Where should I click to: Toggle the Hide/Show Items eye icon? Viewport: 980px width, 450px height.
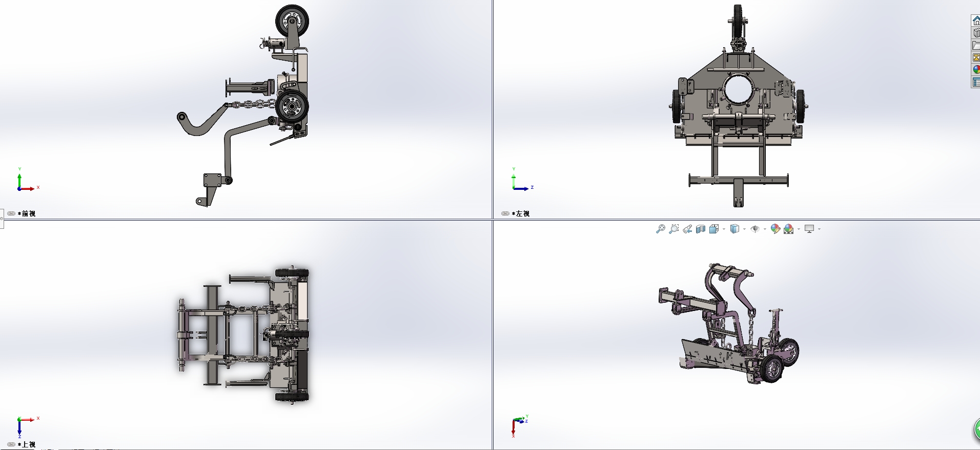(x=755, y=229)
